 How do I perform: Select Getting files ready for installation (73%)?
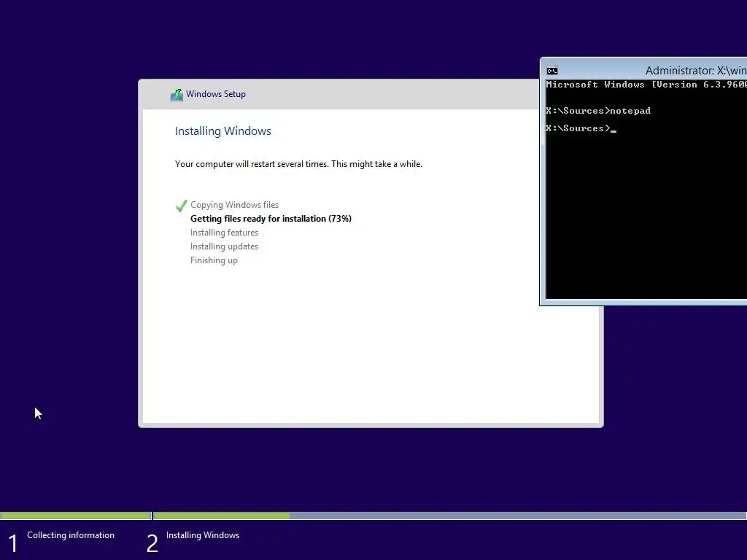click(x=271, y=219)
